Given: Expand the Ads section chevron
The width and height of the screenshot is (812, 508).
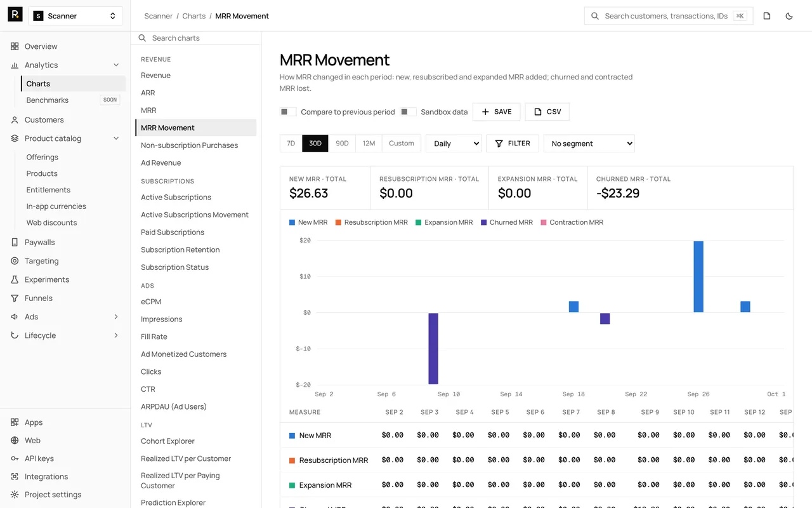Looking at the screenshot, I should [x=116, y=317].
